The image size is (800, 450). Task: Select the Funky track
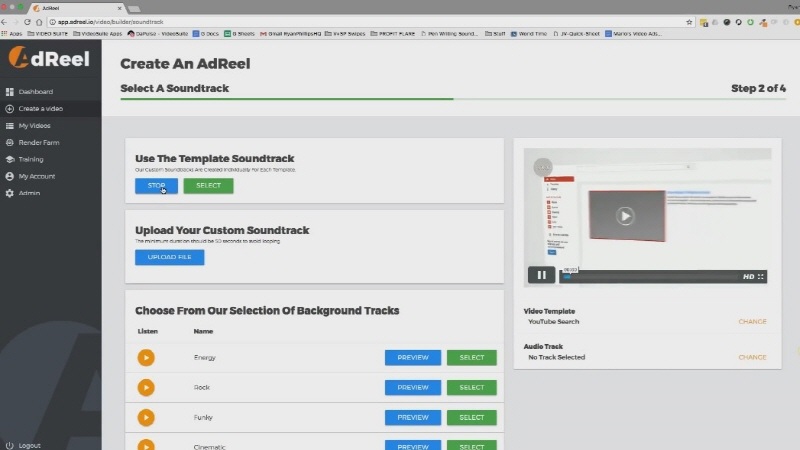click(x=471, y=418)
